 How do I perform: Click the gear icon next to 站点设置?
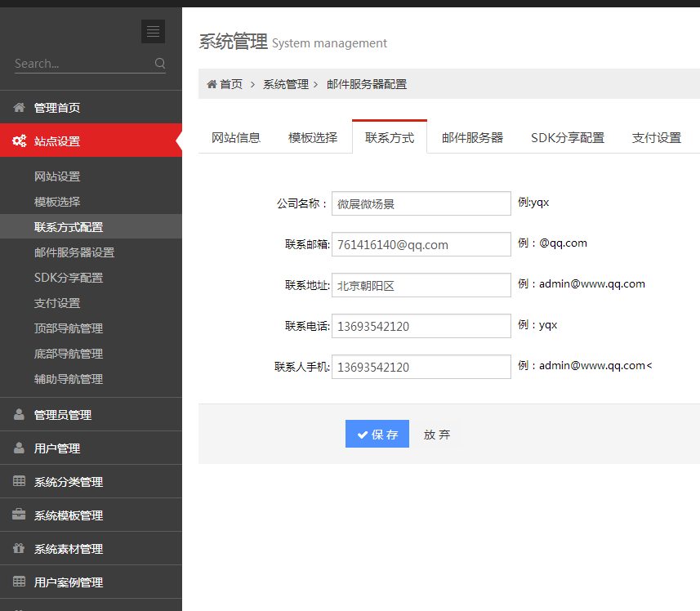pyautogui.click(x=19, y=140)
